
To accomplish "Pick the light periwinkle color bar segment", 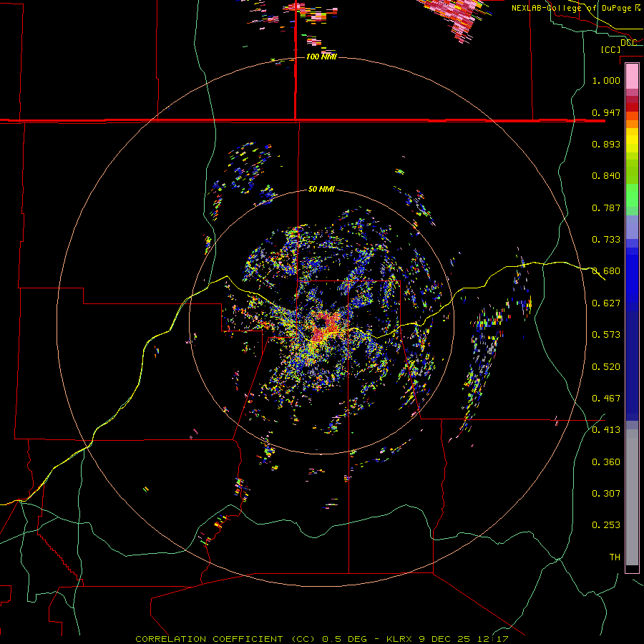I will 632,227.
